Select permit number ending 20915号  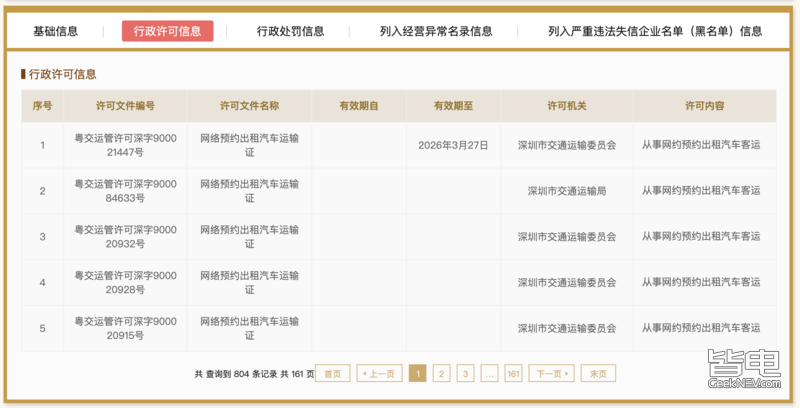point(126,328)
